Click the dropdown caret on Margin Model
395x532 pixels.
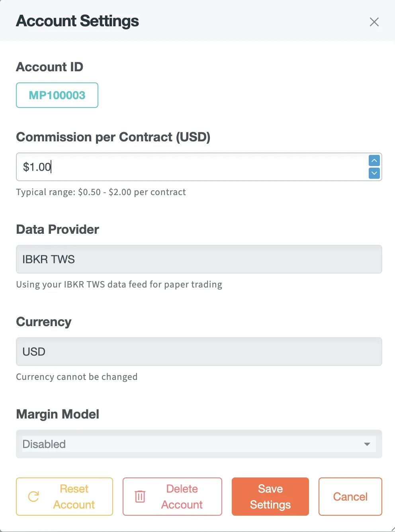[x=367, y=444]
